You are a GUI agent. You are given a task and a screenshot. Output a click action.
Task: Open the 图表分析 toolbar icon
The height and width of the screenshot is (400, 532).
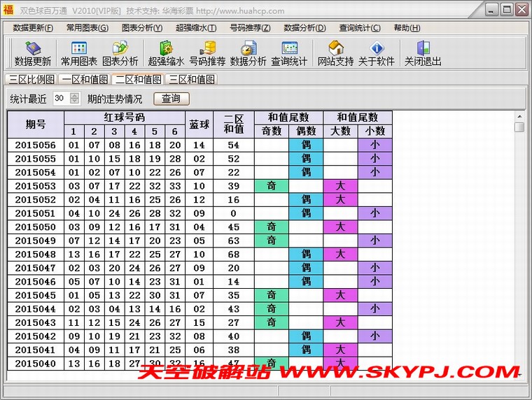(120, 53)
